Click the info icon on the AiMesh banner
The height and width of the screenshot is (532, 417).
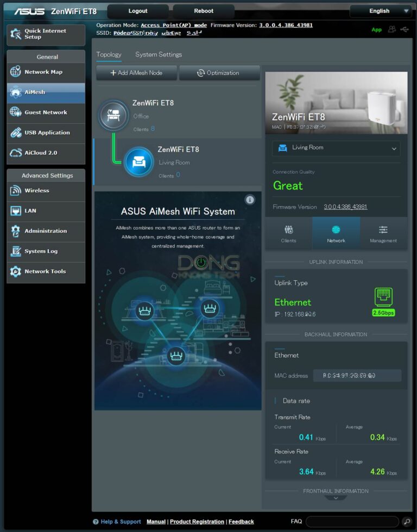tap(250, 200)
